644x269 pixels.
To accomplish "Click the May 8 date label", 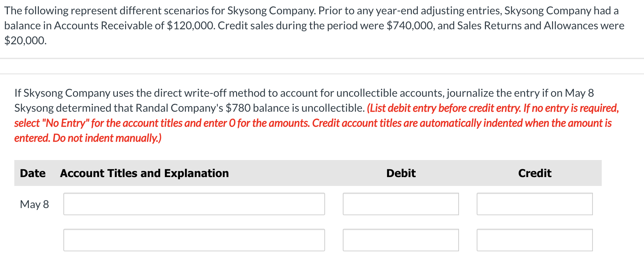I will (x=34, y=204).
